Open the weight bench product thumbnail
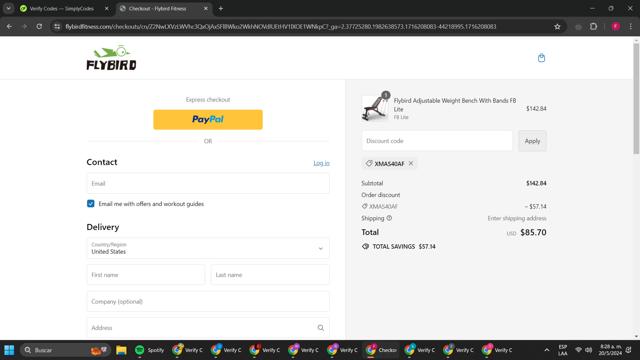Screen dimensions: 640x360 (375, 108)
